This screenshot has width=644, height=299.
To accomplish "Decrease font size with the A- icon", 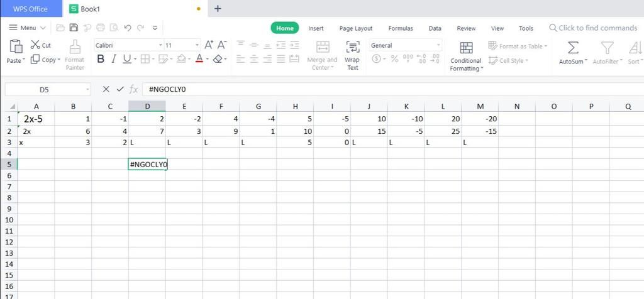I will [x=222, y=45].
